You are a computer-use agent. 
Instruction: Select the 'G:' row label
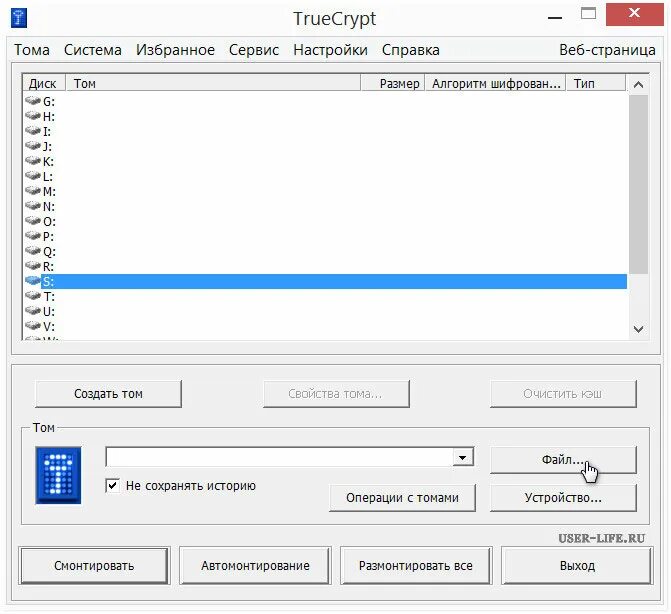[49, 101]
